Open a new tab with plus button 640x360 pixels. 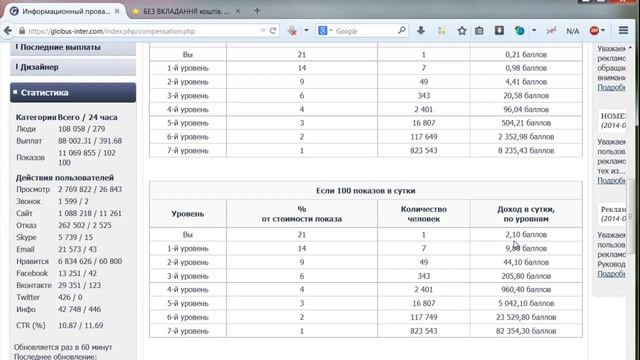[257, 11]
